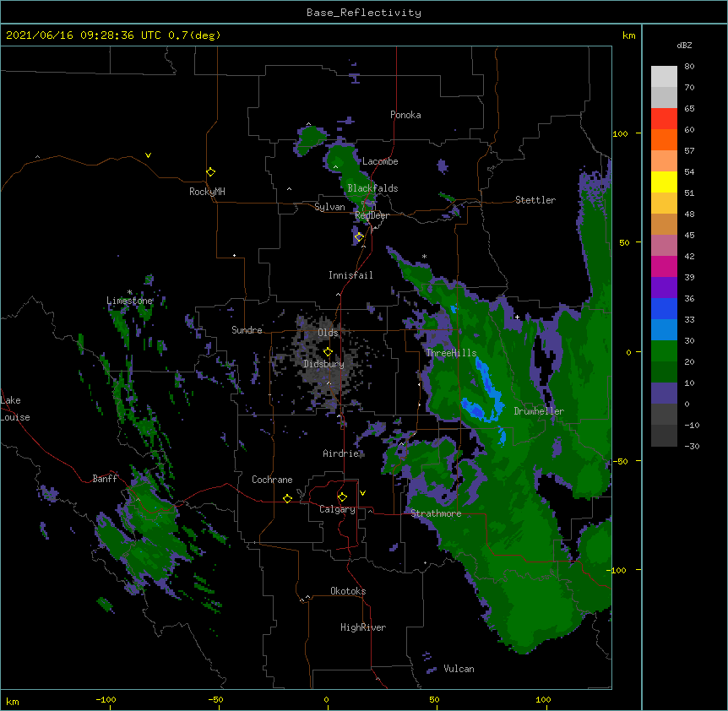The width and height of the screenshot is (728, 711).
Task: Click the darkest gray -30 dBZ swatch
Action: (x=664, y=436)
